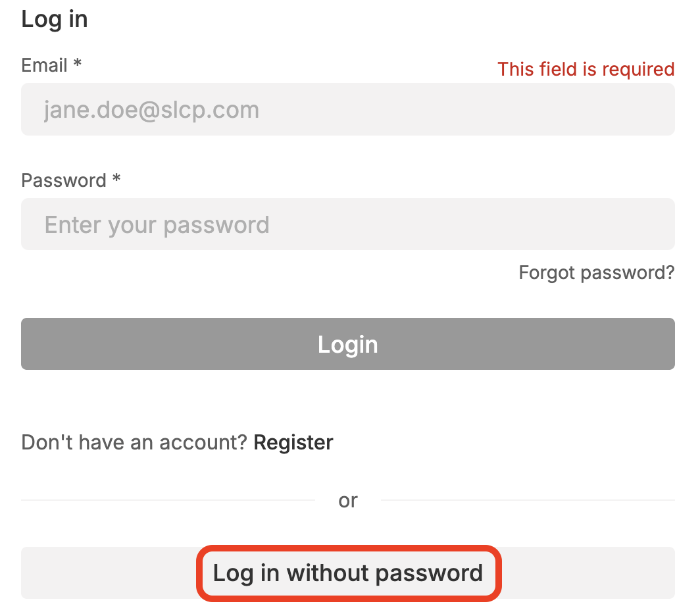Click the Email field label

tap(44, 65)
